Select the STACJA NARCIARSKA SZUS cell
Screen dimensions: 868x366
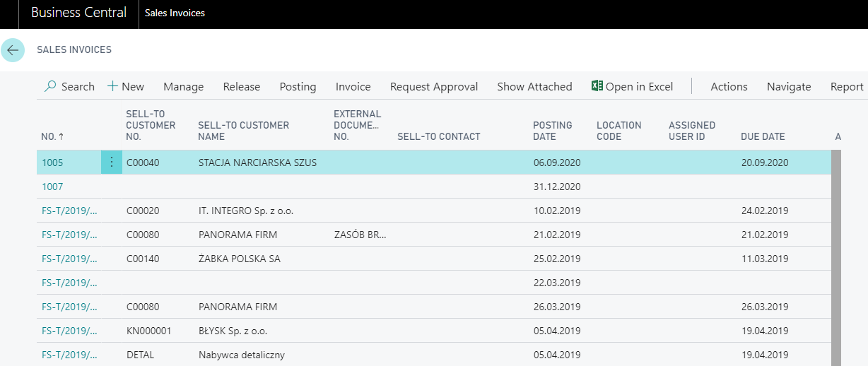pos(257,163)
